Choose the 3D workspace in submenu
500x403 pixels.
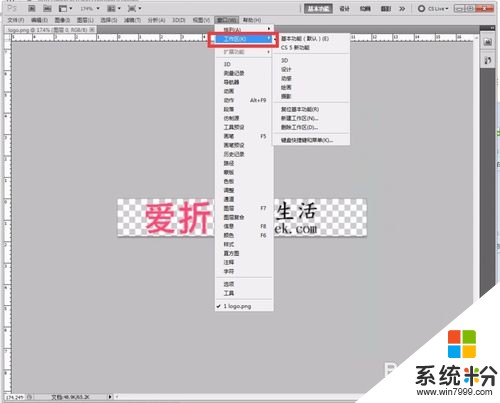[311, 60]
